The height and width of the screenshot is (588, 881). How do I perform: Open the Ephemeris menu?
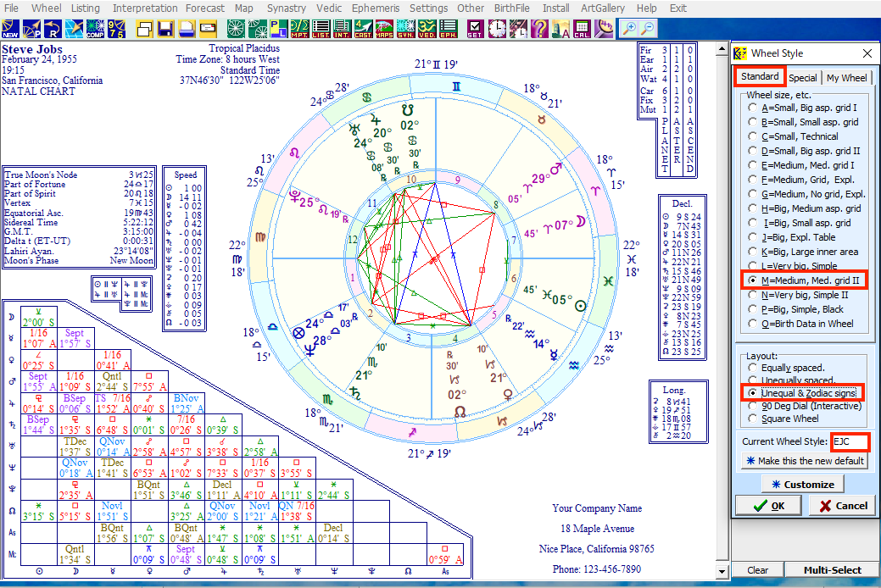click(376, 8)
